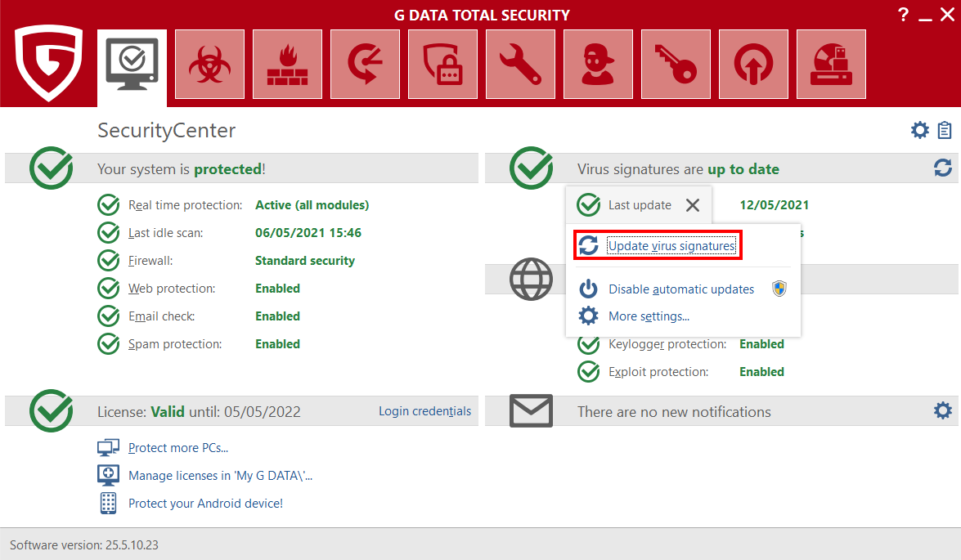Screen dimensions: 961x560
Task: Click Update virus signatures menu entry
Action: [671, 246]
